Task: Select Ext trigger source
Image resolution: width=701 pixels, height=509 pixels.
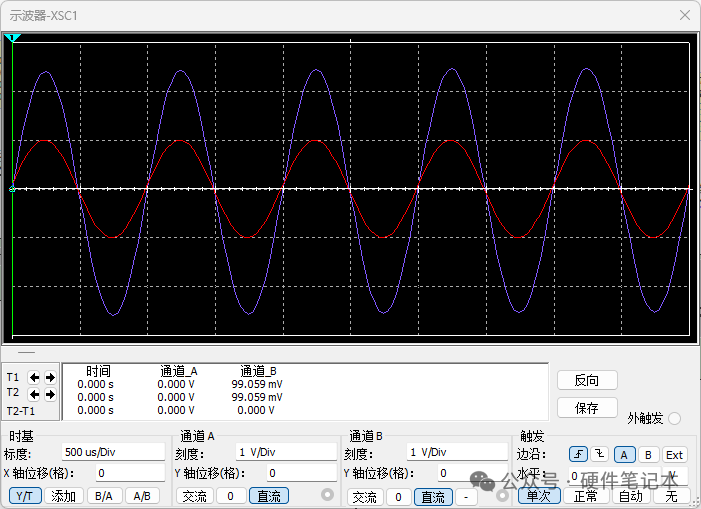Action: pyautogui.click(x=674, y=455)
